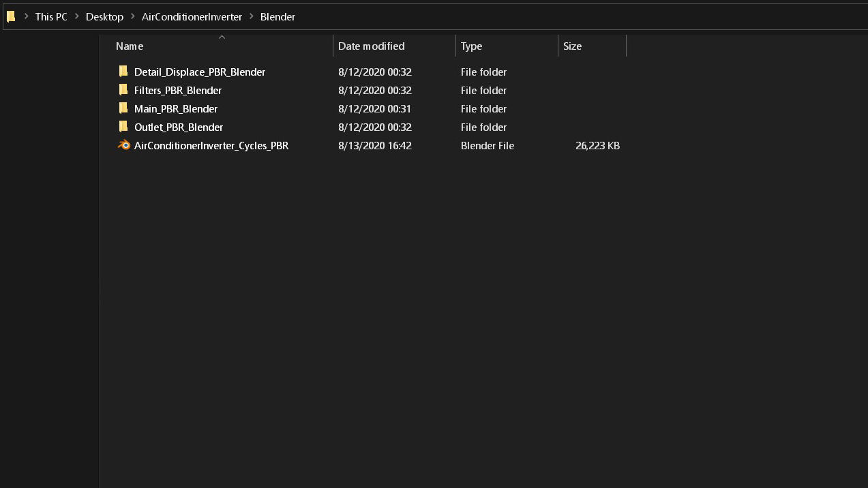Click the Main_PBR_Blender folder icon

(123, 108)
